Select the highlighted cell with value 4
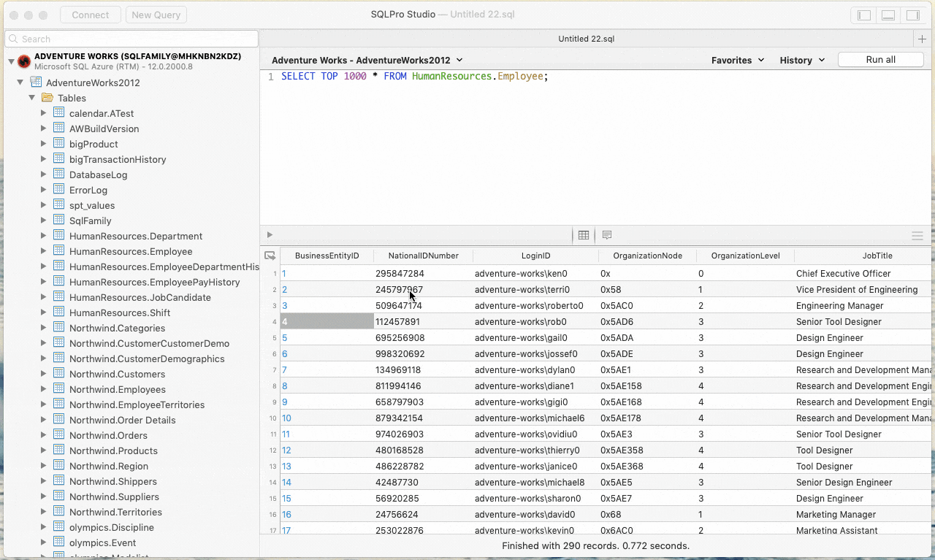The height and width of the screenshot is (560, 935). click(327, 321)
